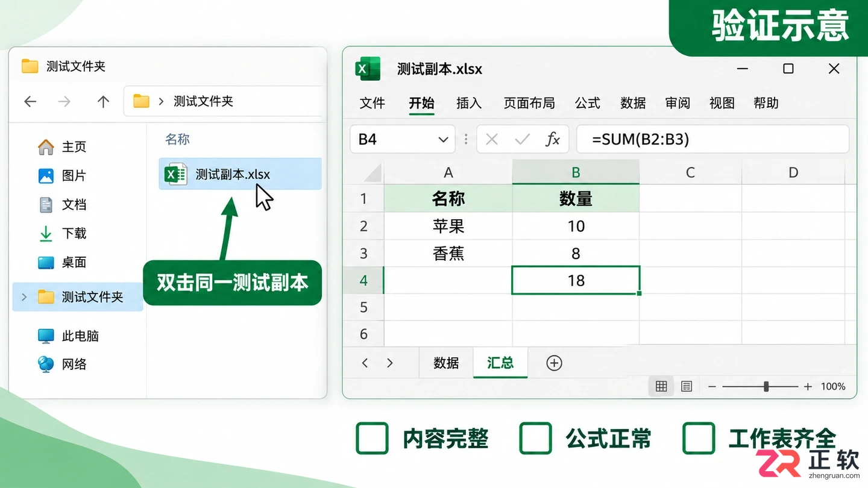
Task: Open the 帮助 ribbon tab
Action: [x=766, y=103]
